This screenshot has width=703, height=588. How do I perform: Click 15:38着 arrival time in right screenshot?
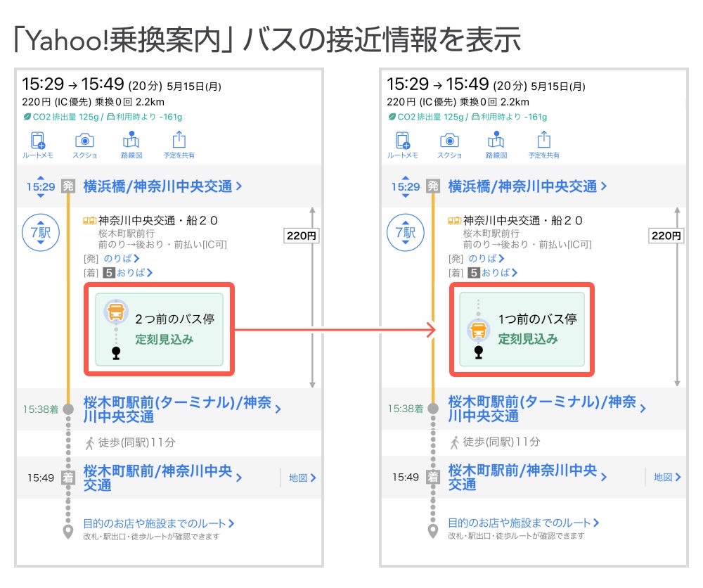(x=406, y=409)
